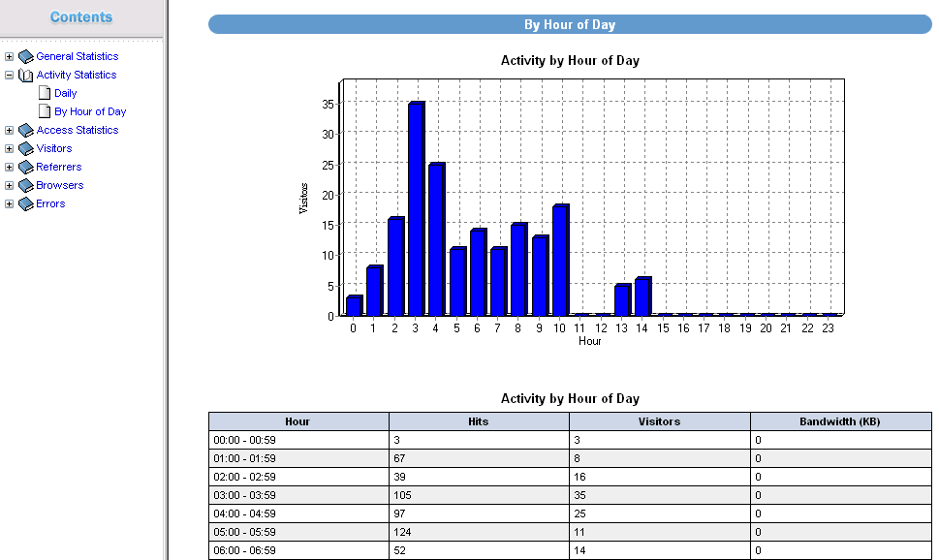The width and height of the screenshot is (939, 560).
Task: Click the page icon next to Daily
Action: [45, 93]
